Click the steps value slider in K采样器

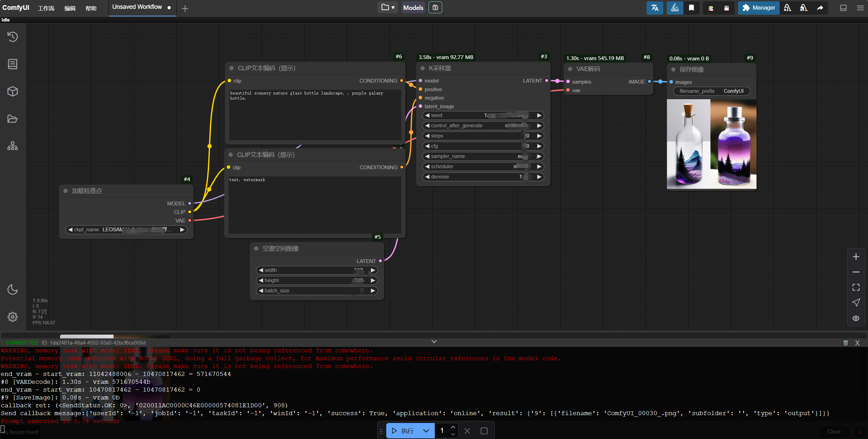pyautogui.click(x=483, y=136)
